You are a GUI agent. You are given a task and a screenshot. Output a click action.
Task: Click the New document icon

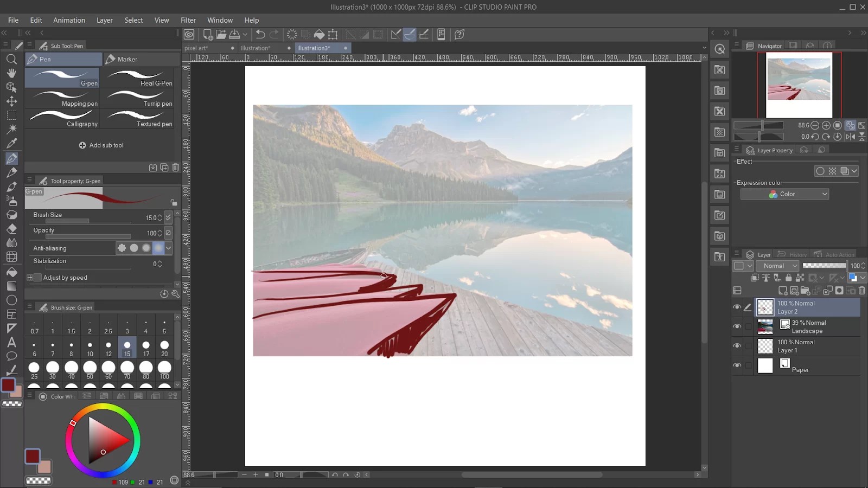(207, 35)
